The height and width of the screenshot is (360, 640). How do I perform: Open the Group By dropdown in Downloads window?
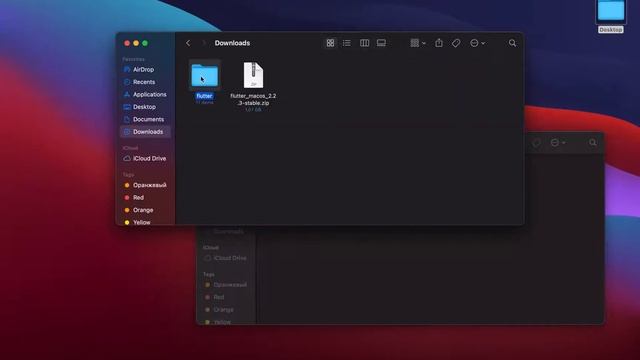418,43
